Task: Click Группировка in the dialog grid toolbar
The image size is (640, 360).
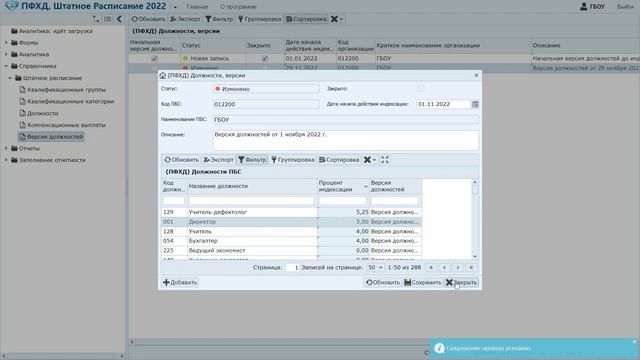Action: (x=293, y=160)
